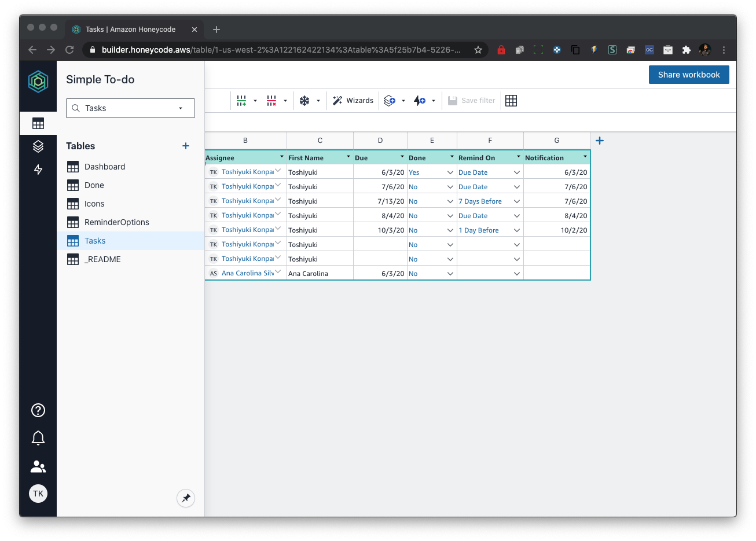Click the add automation lightning icon
The height and width of the screenshot is (541, 756).
tap(420, 101)
